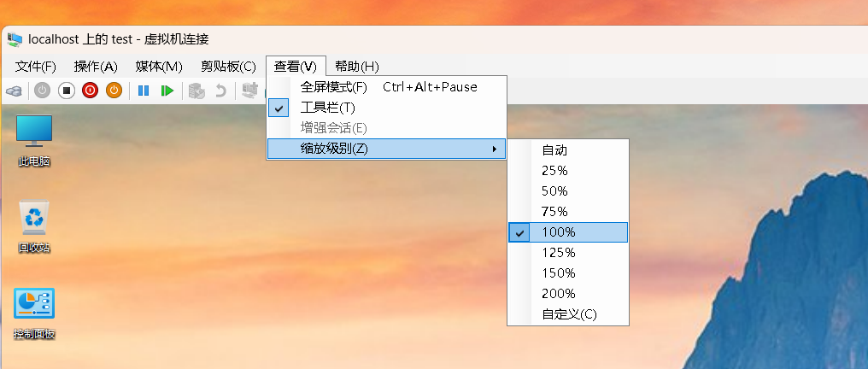Open the 媒体 menu

pyautogui.click(x=159, y=67)
